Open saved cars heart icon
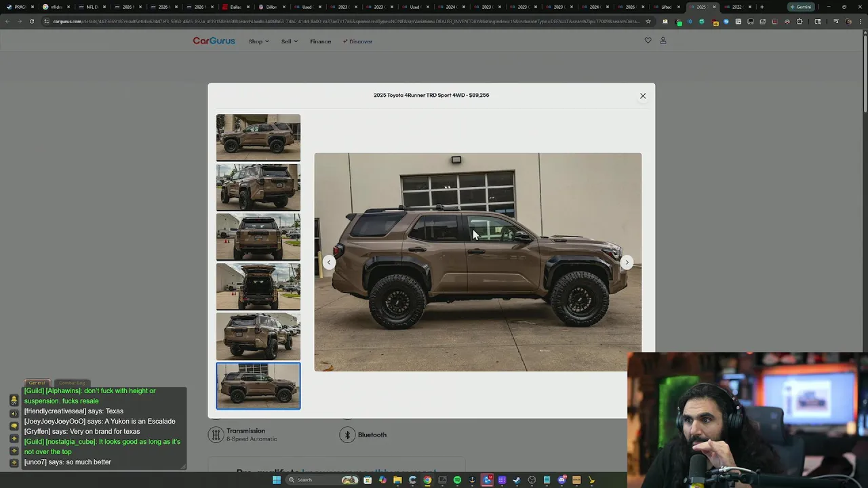Image resolution: width=868 pixels, height=488 pixels. [x=648, y=41]
